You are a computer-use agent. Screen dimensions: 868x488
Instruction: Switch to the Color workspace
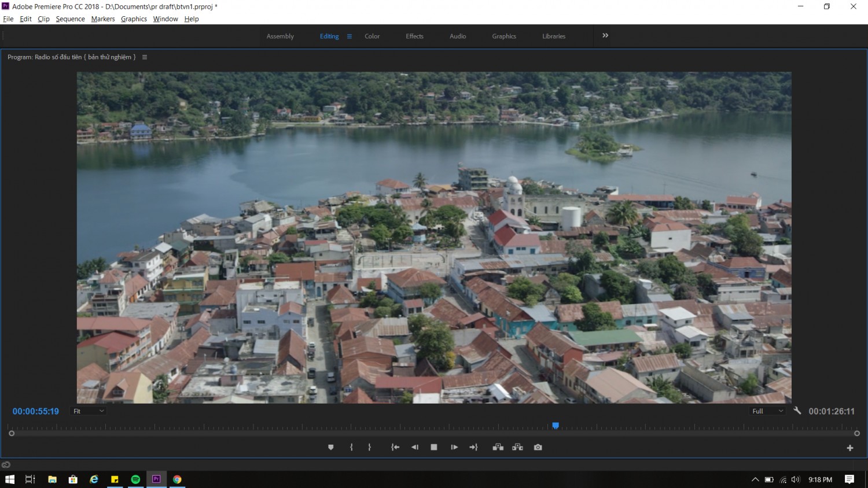tap(372, 36)
